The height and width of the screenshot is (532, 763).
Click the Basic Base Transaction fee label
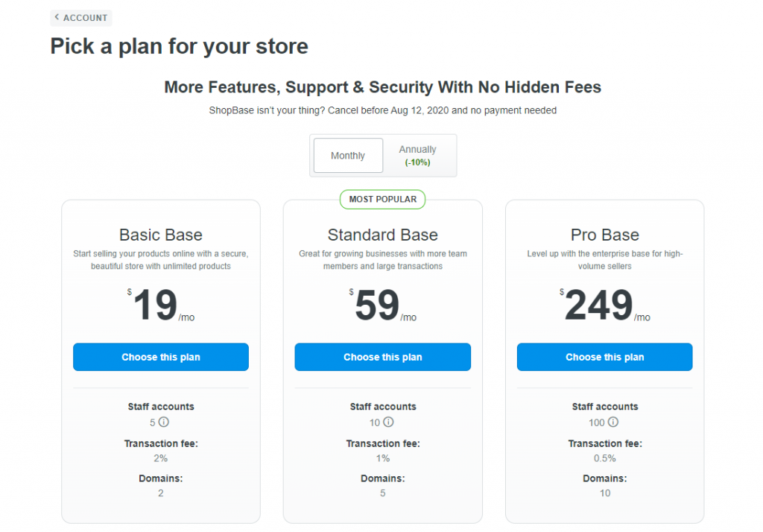point(161,443)
